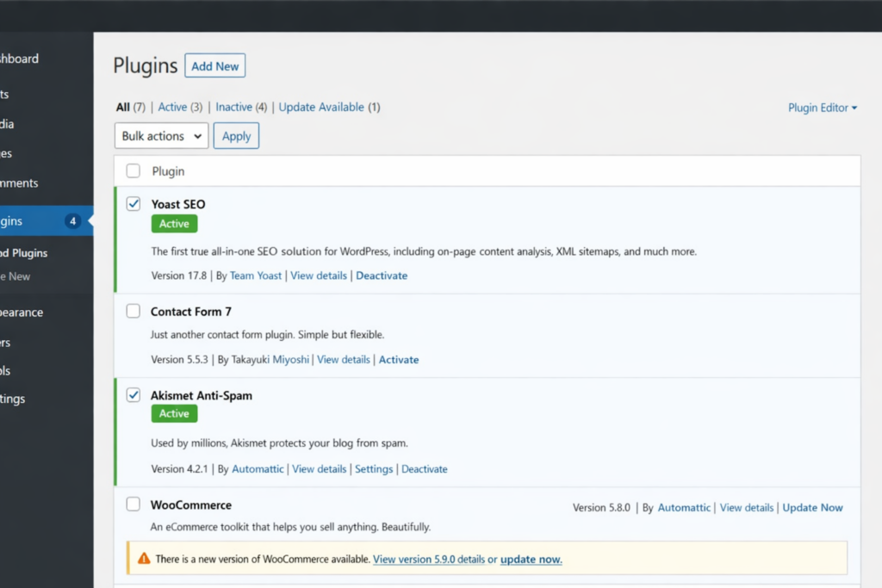Click Update Now for WooCommerce
The image size is (882, 588).
coord(812,508)
